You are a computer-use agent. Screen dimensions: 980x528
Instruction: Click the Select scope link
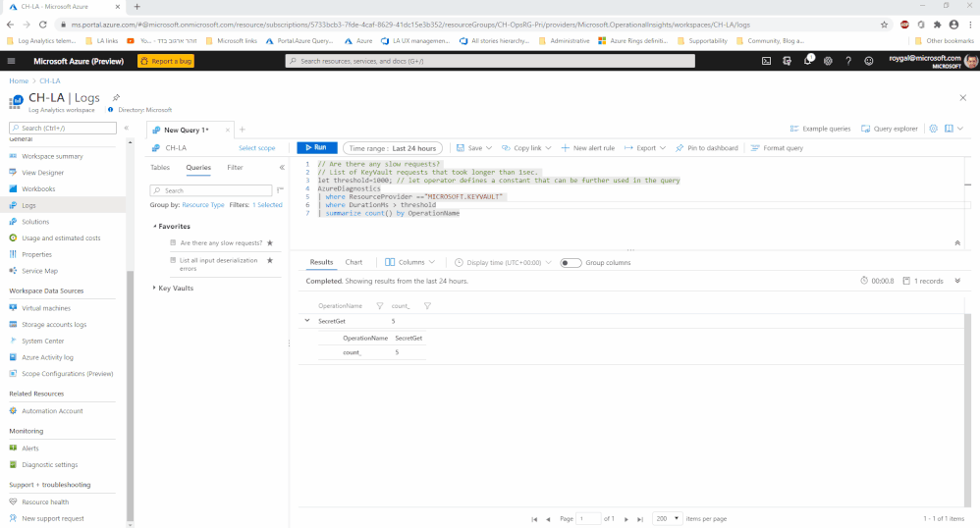[x=257, y=148]
